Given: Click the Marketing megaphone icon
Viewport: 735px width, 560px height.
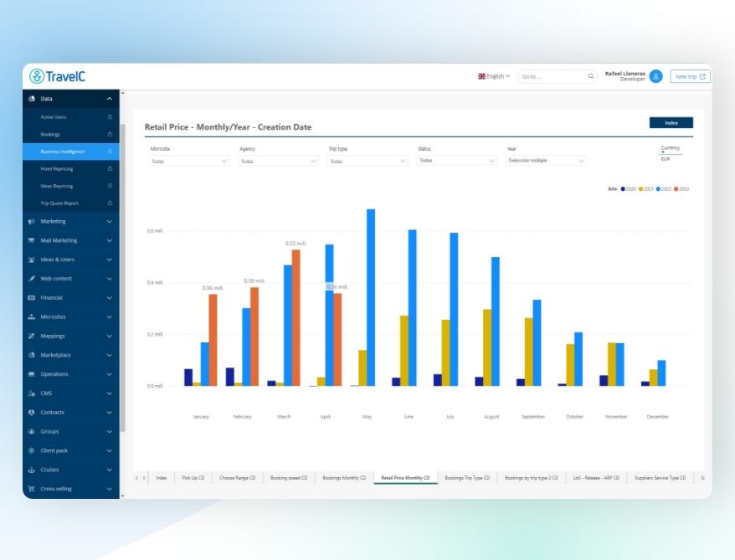Looking at the screenshot, I should 32,221.
